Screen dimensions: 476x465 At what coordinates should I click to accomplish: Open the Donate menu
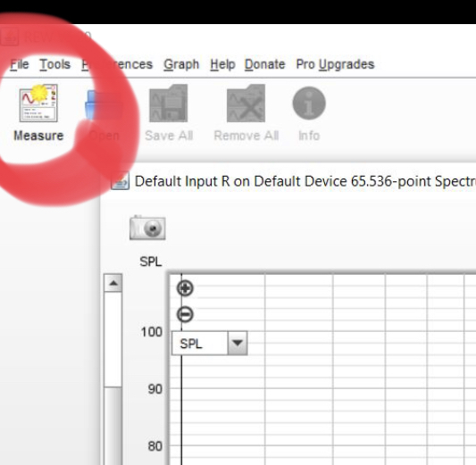click(x=264, y=64)
